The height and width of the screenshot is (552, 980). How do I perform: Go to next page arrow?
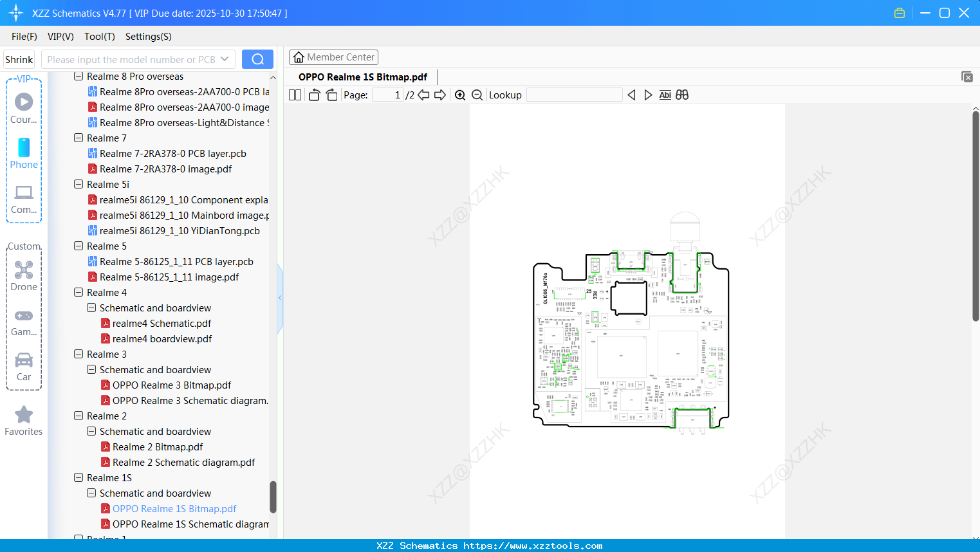coord(440,95)
